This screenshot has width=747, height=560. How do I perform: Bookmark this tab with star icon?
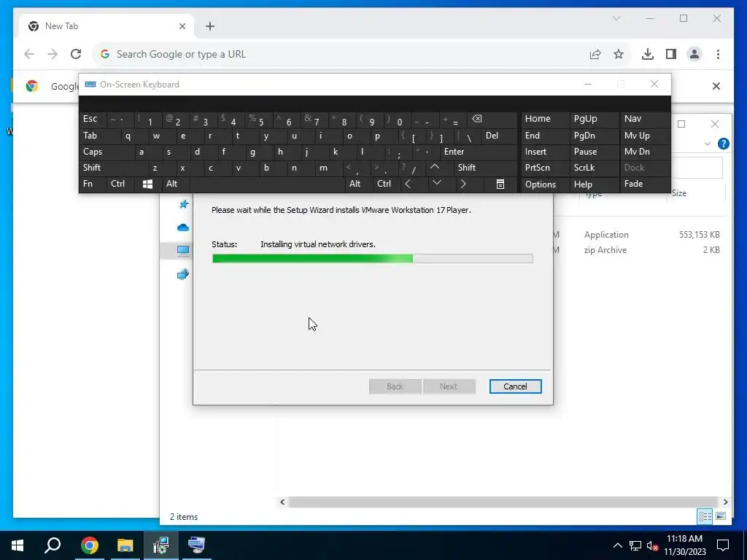click(x=619, y=54)
